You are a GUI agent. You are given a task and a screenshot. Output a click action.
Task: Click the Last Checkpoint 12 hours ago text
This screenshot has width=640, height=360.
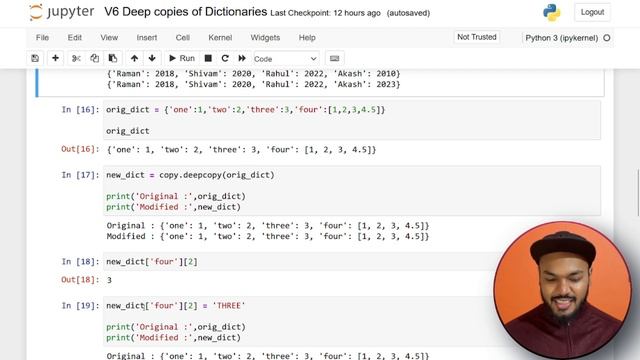[x=325, y=13]
